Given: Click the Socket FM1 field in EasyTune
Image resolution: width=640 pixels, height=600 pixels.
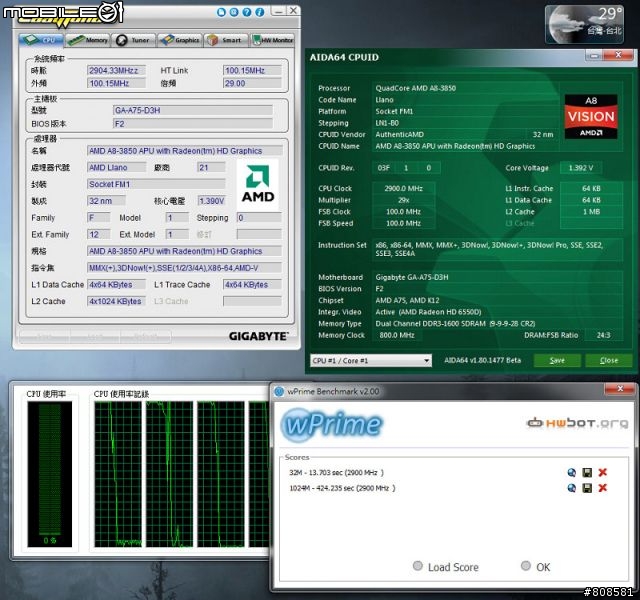Looking at the screenshot, I should 156,184.
